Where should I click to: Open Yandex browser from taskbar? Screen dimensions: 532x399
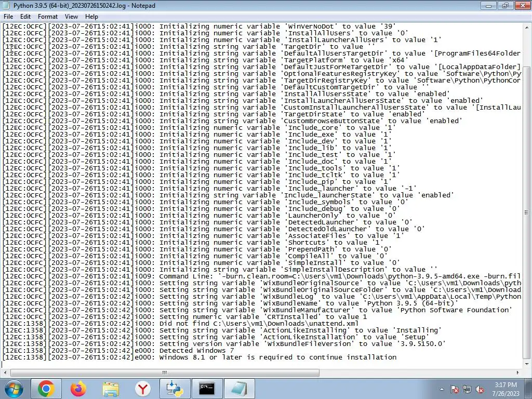coord(143,389)
